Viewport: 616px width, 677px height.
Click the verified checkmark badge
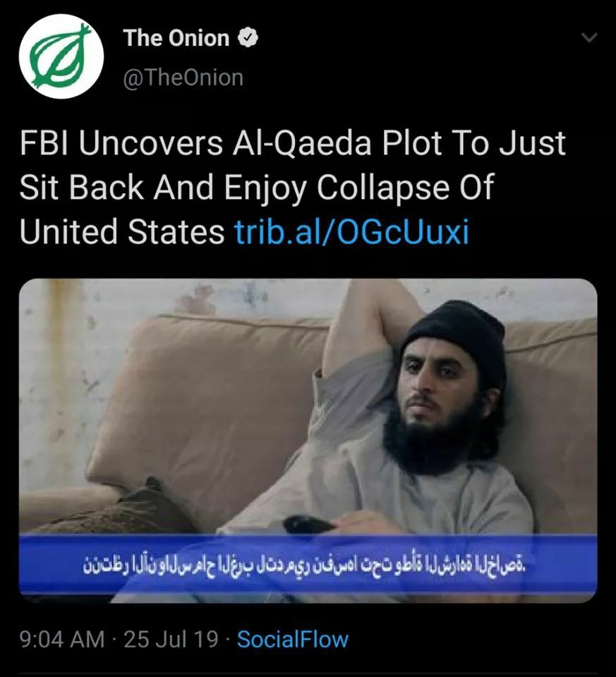248,38
